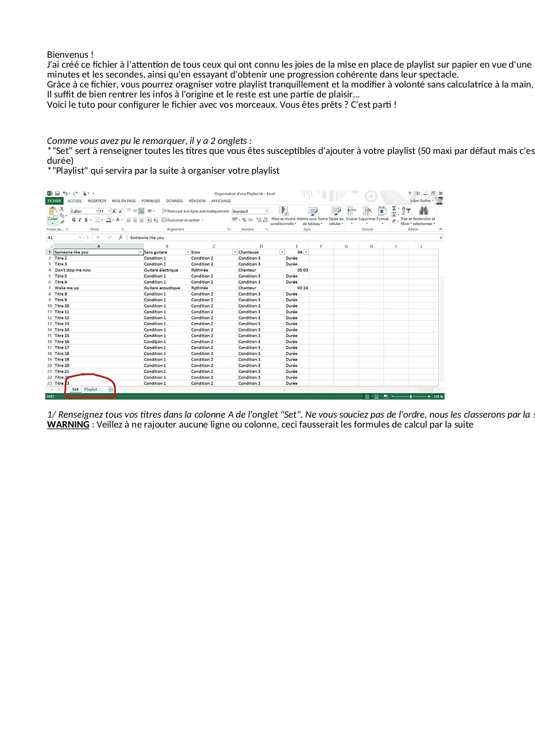Toggle Renvoyer à la ligne automatiquement
The image size is (535, 756).
click(x=195, y=211)
